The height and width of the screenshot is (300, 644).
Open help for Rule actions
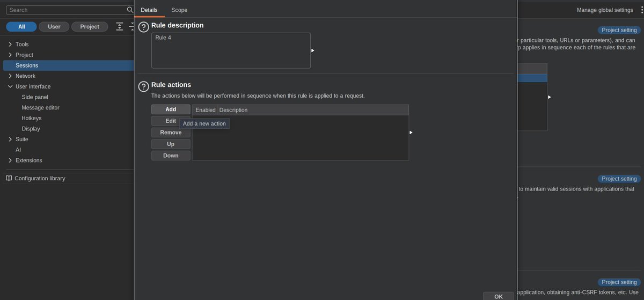point(143,86)
